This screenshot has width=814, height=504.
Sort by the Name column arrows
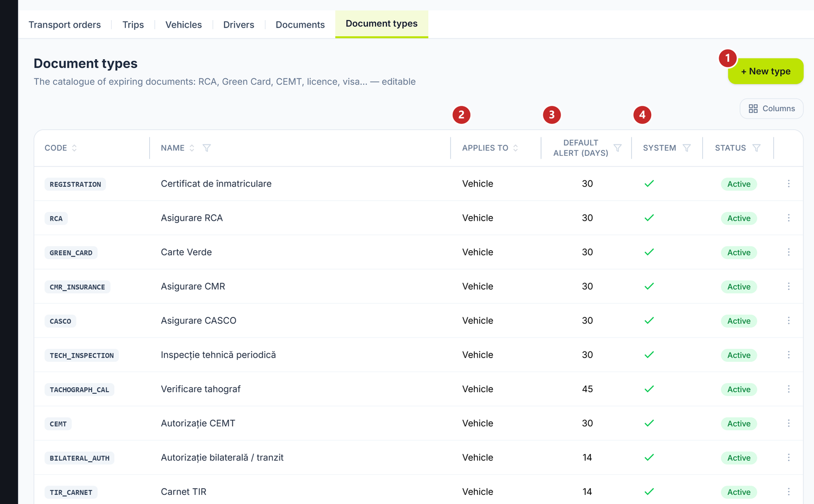[192, 148]
